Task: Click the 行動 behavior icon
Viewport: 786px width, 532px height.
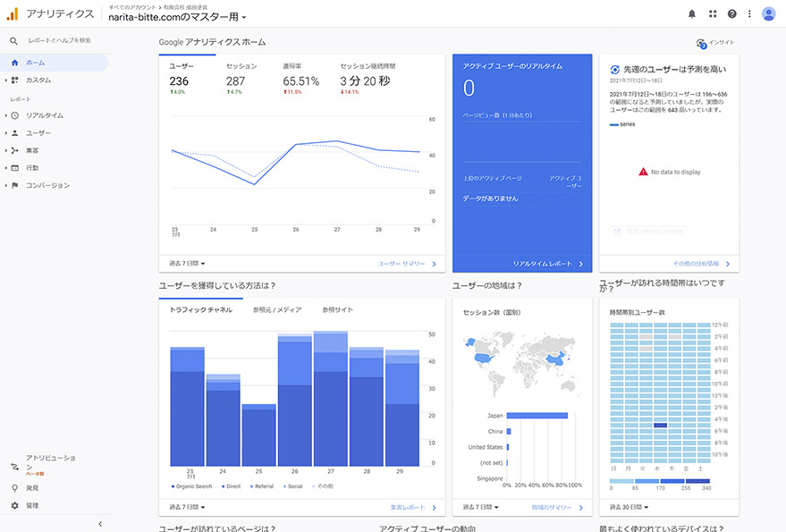Action: coord(14,168)
